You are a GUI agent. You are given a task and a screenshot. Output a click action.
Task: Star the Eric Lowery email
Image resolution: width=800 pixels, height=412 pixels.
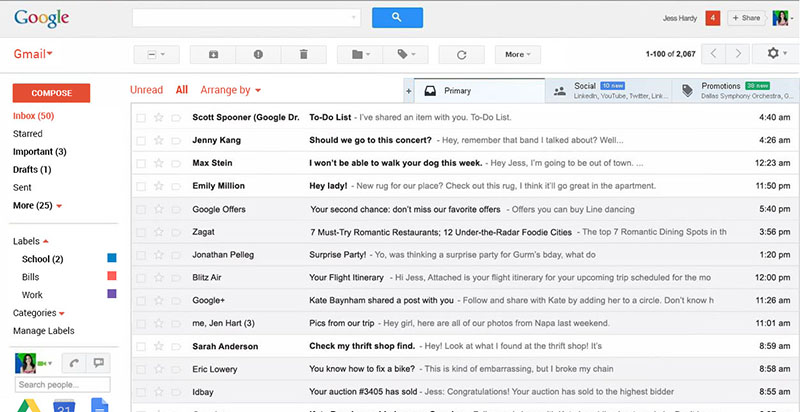point(159,369)
